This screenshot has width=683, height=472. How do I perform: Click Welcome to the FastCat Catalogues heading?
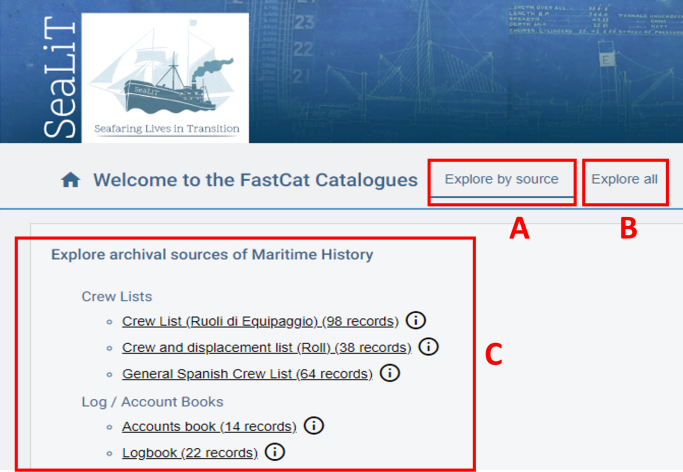pyautogui.click(x=255, y=180)
